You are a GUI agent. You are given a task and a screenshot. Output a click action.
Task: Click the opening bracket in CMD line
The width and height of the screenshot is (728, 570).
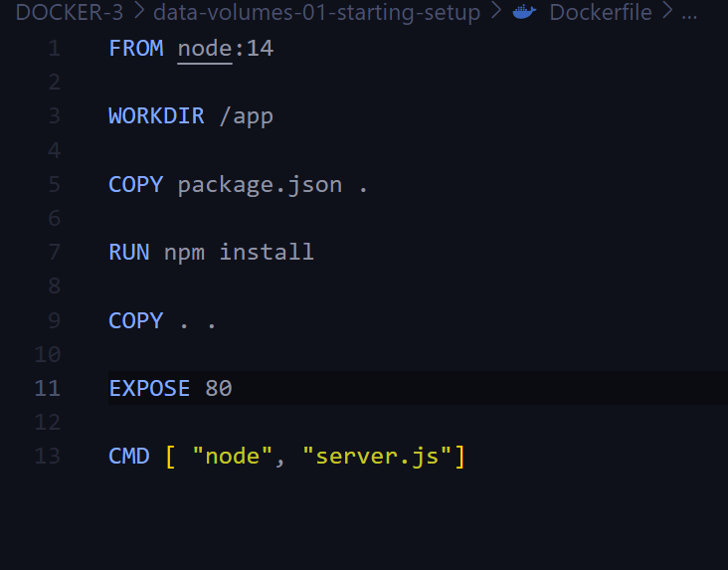pos(170,457)
